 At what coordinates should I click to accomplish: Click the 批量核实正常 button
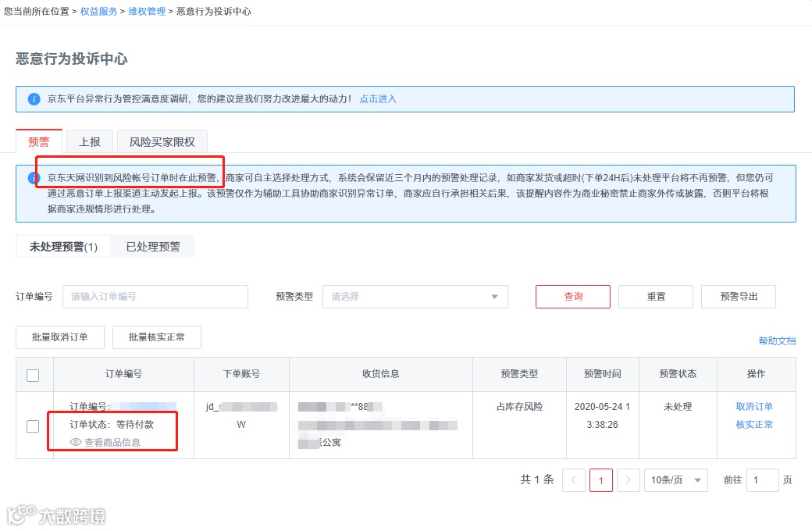click(157, 337)
